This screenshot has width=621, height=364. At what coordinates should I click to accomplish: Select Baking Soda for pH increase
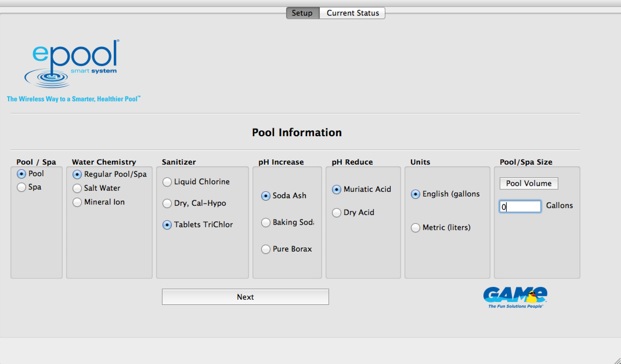coord(266,223)
